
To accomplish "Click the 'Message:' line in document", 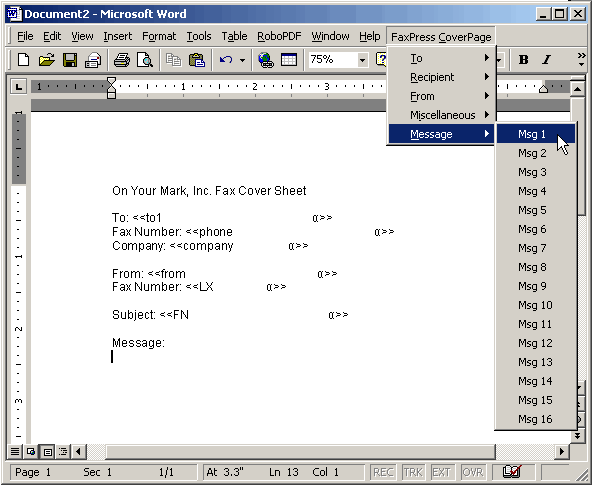I will 138,343.
